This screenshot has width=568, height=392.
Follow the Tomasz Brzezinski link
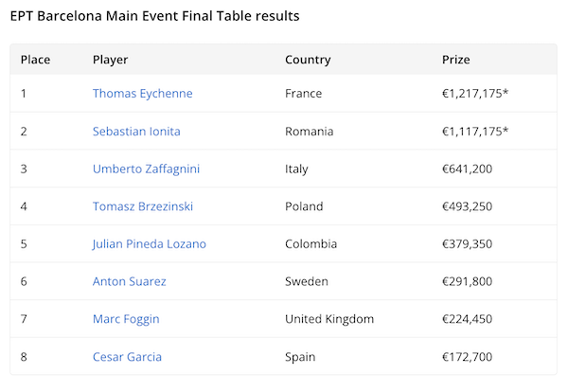144,206
